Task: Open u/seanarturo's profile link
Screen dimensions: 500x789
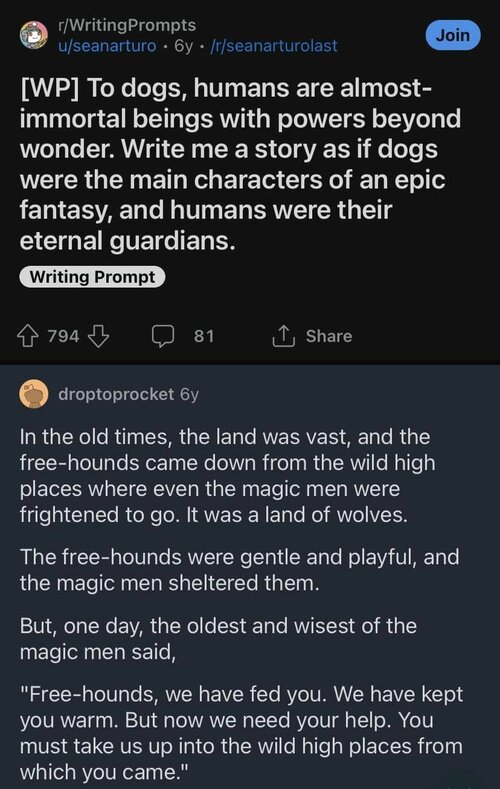Action: click(107, 46)
